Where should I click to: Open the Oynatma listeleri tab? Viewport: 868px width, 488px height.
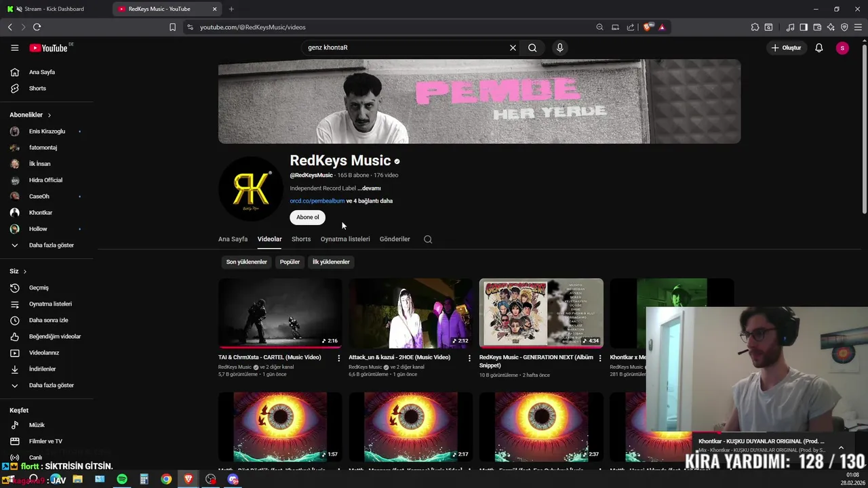tap(345, 239)
